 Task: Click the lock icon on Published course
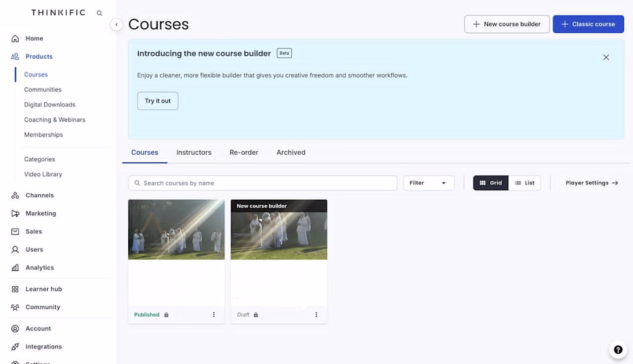pos(166,315)
